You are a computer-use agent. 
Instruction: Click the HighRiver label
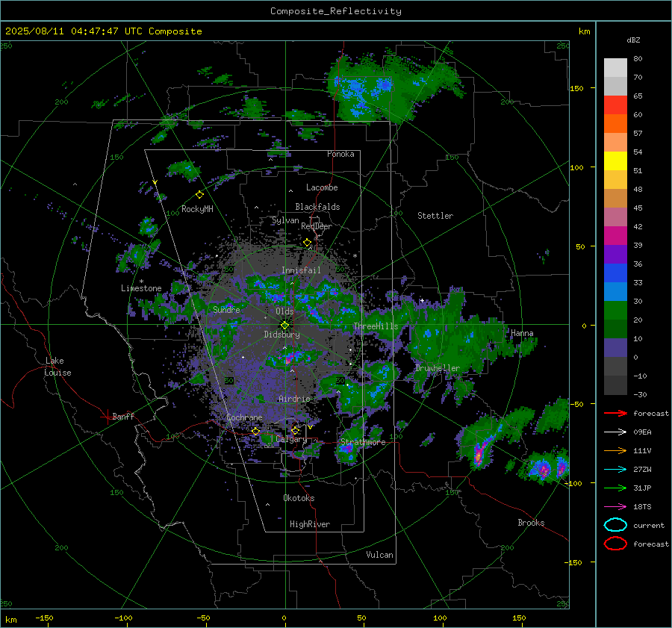[x=310, y=524]
